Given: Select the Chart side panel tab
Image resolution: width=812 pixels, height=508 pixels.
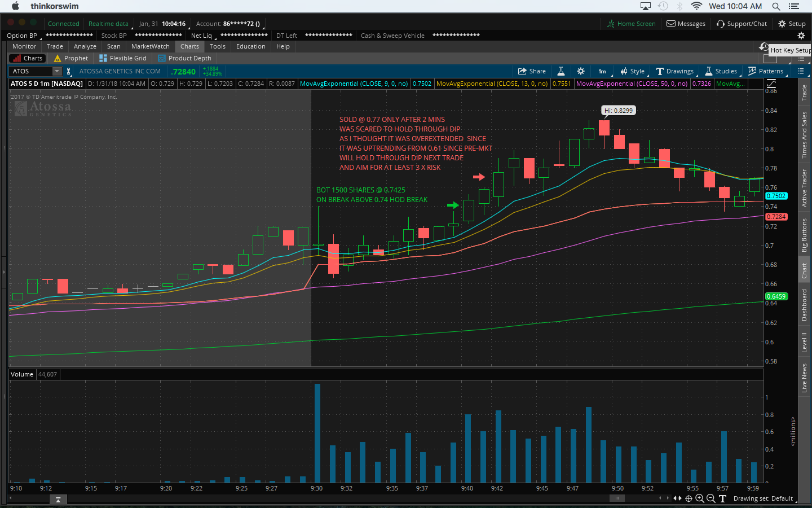Looking at the screenshot, I should pyautogui.click(x=804, y=271).
